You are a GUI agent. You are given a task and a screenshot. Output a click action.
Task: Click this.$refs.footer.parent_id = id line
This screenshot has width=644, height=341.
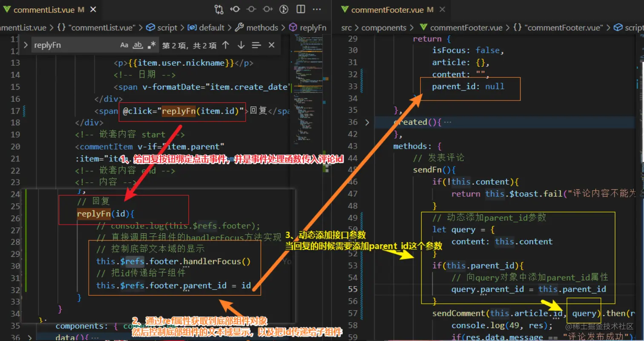click(x=173, y=285)
